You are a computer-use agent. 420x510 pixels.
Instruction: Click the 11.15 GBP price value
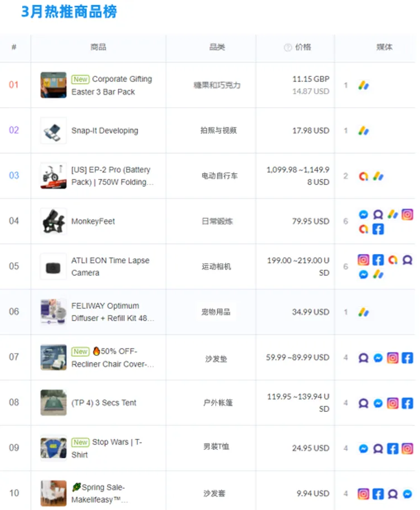coord(311,79)
